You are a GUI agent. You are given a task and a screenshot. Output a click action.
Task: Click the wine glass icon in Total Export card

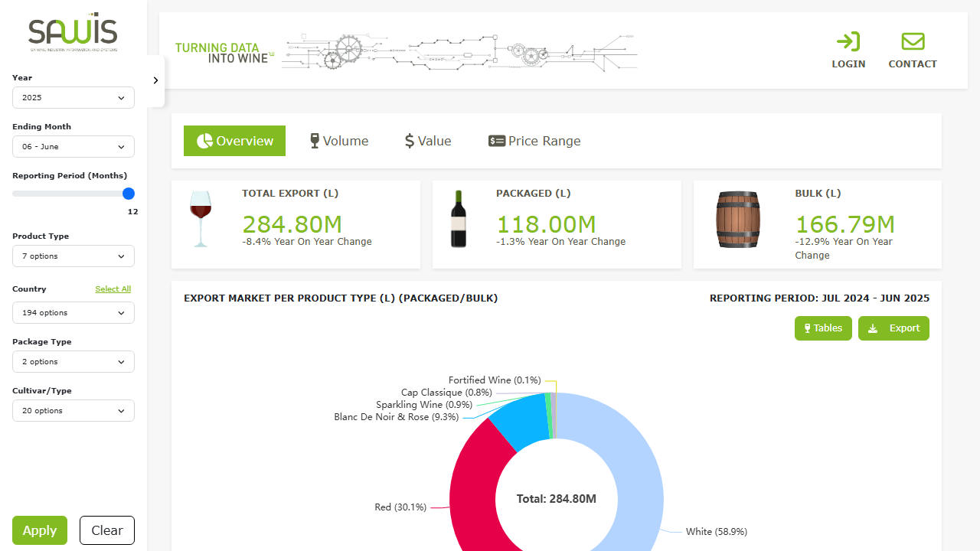pyautogui.click(x=201, y=219)
